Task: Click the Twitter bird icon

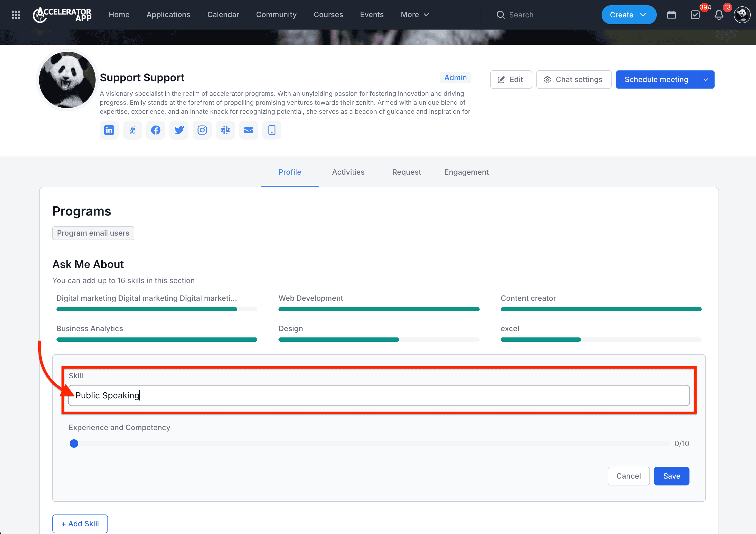Action: 179,130
